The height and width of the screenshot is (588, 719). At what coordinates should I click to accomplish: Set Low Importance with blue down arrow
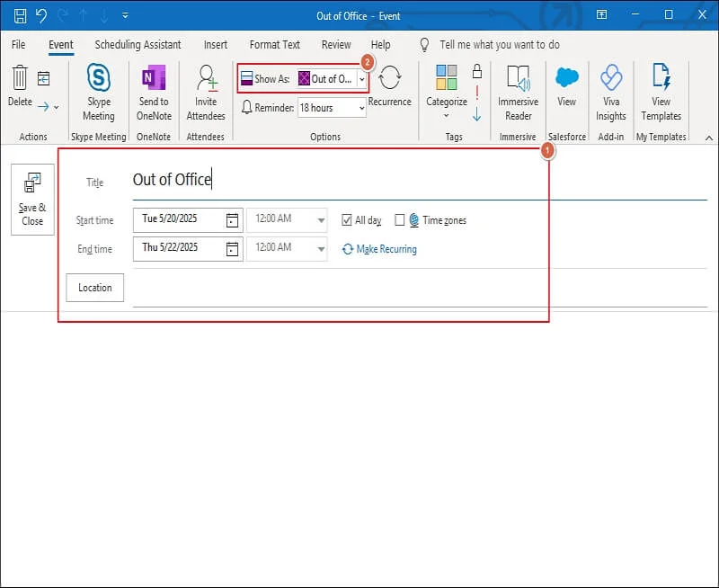pyautogui.click(x=477, y=114)
